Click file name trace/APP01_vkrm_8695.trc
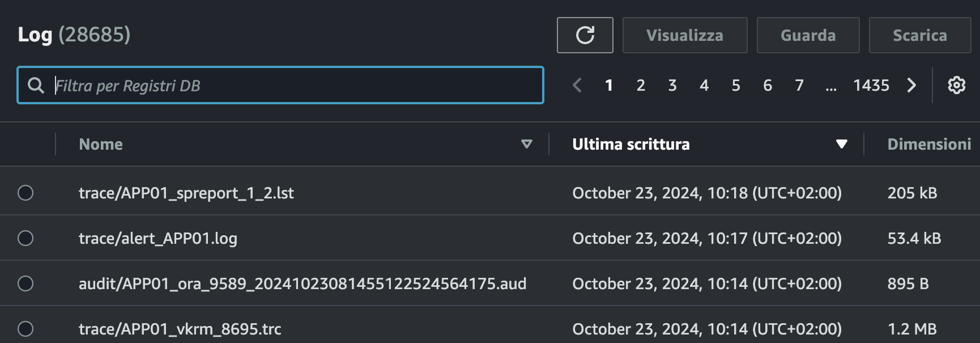 (180, 329)
